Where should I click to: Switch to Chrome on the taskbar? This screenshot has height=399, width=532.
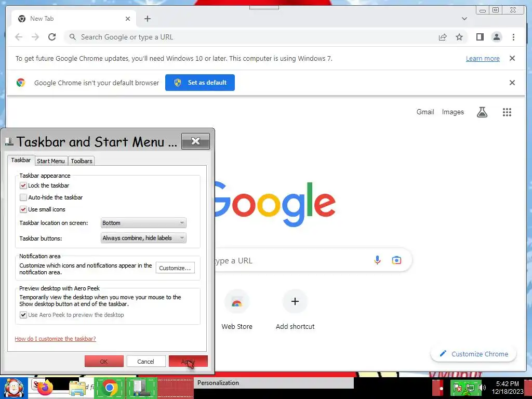point(110,388)
